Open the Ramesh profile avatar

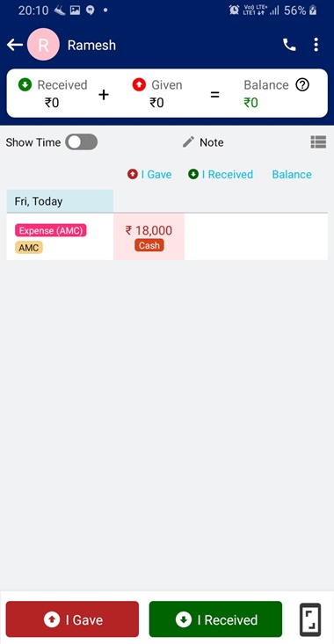[x=43, y=45]
